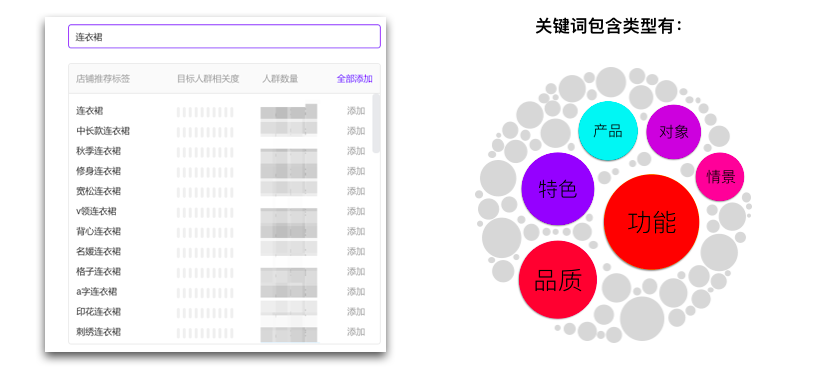Click the red 功能 bubble
Screen dimensions: 818x368
[652, 222]
